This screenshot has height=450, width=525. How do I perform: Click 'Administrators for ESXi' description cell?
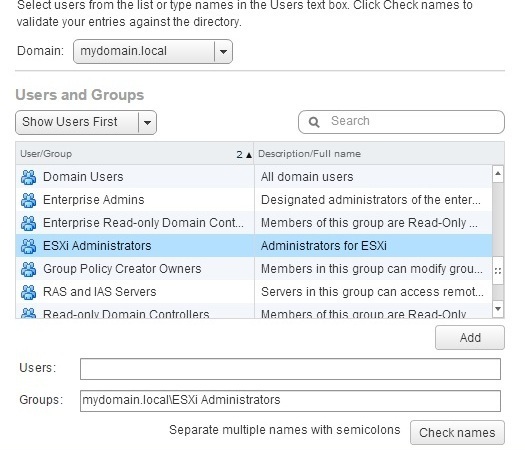(x=373, y=246)
